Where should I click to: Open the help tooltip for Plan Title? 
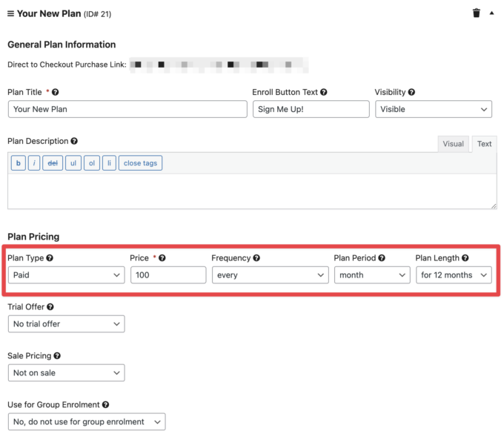[x=56, y=93]
